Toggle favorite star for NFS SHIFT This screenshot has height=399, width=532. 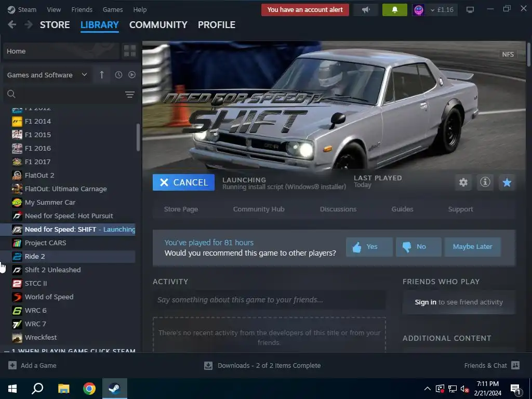507,182
